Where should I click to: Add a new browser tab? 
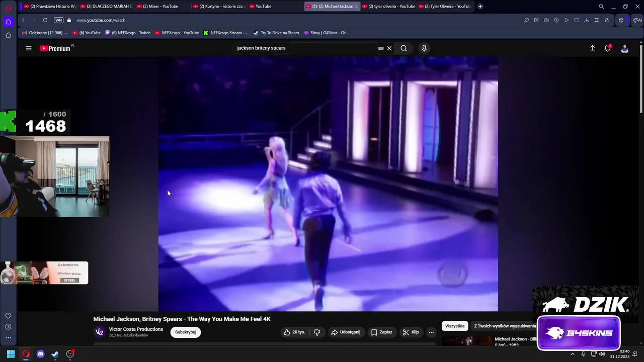(x=480, y=7)
